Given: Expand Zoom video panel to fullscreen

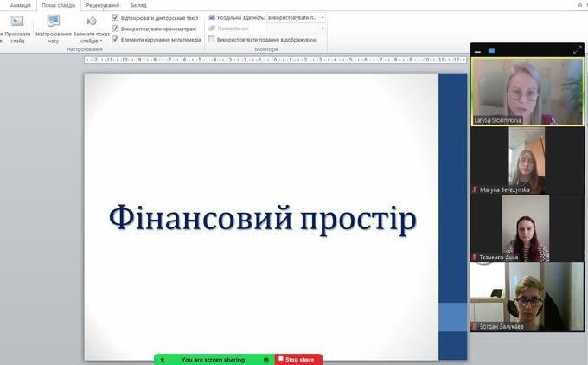Looking at the screenshot, I should pyautogui.click(x=578, y=51).
